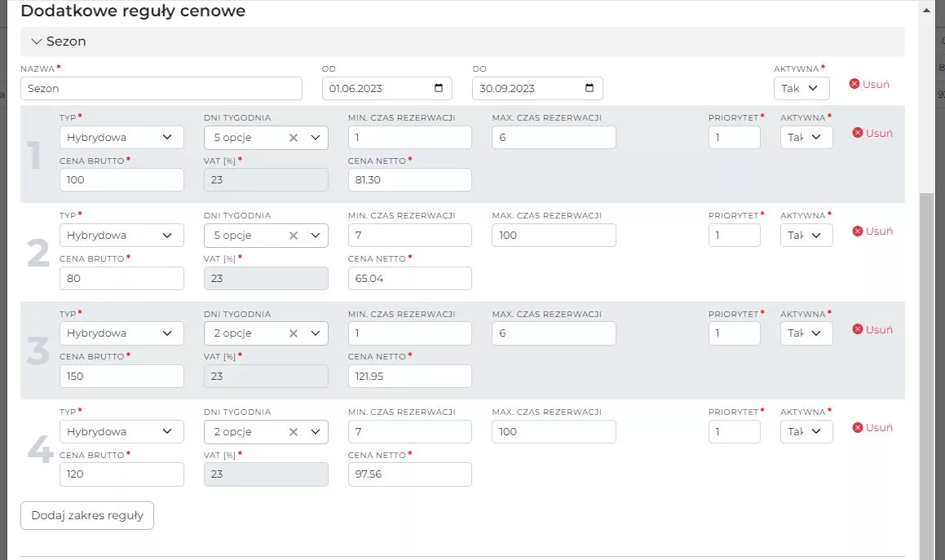Image resolution: width=945 pixels, height=560 pixels.
Task: Open Typ dropdown for rule 1
Action: coord(121,138)
